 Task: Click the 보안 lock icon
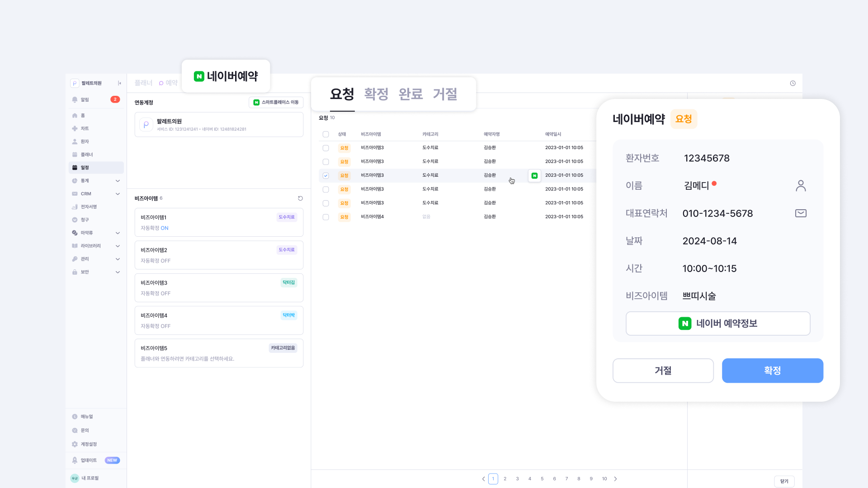coord(75,272)
